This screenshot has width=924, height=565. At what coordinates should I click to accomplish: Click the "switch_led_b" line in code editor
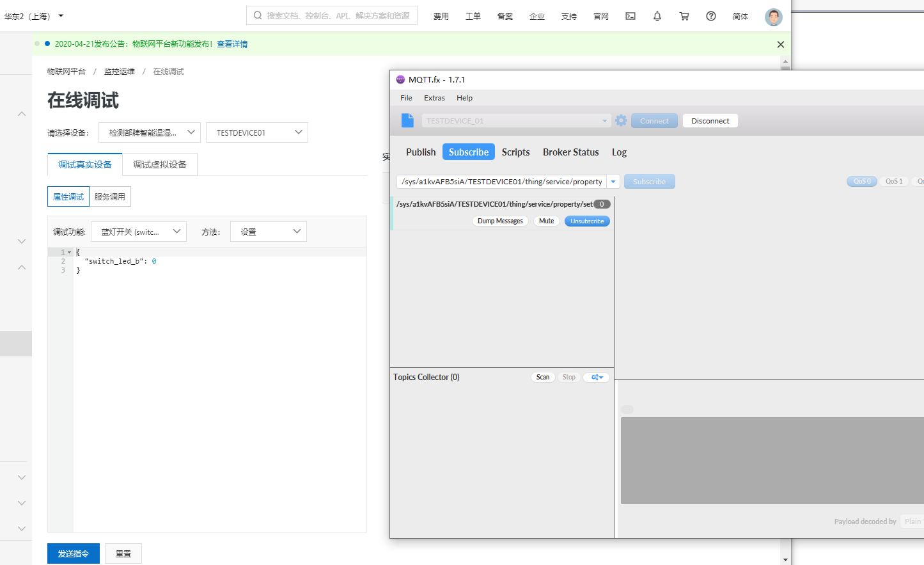220,261
